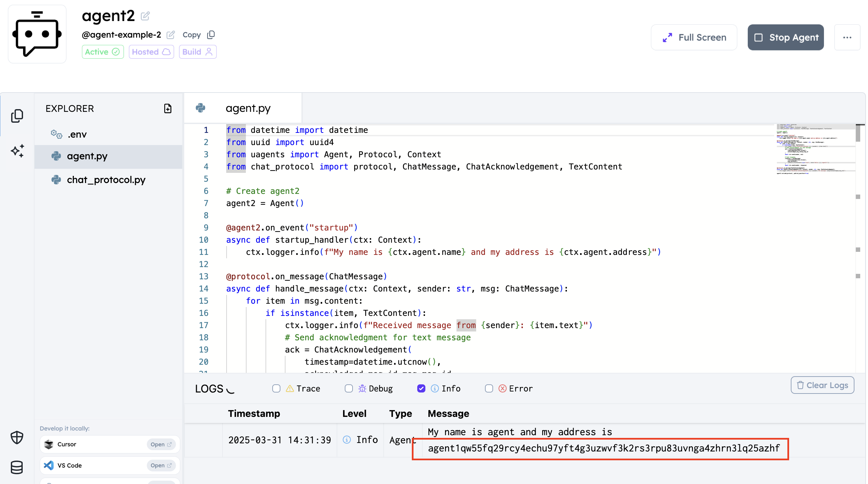Open the shield security sidebar icon
Image resolution: width=868 pixels, height=484 pixels.
pos(17,438)
